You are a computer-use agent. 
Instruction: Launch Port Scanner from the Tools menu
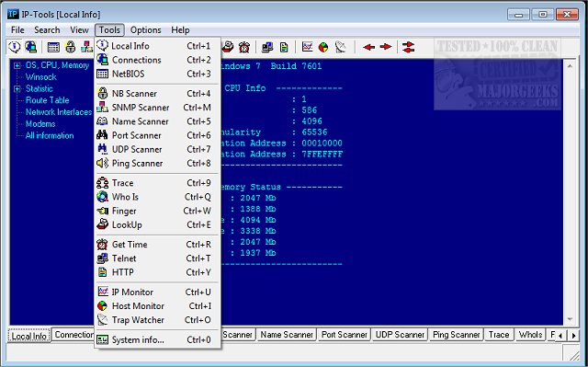tap(157, 135)
